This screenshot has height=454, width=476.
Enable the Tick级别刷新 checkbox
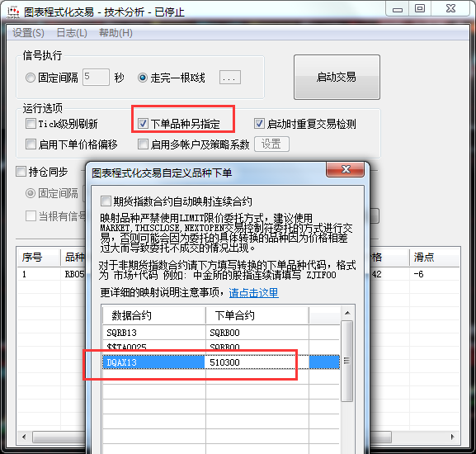click(31, 124)
